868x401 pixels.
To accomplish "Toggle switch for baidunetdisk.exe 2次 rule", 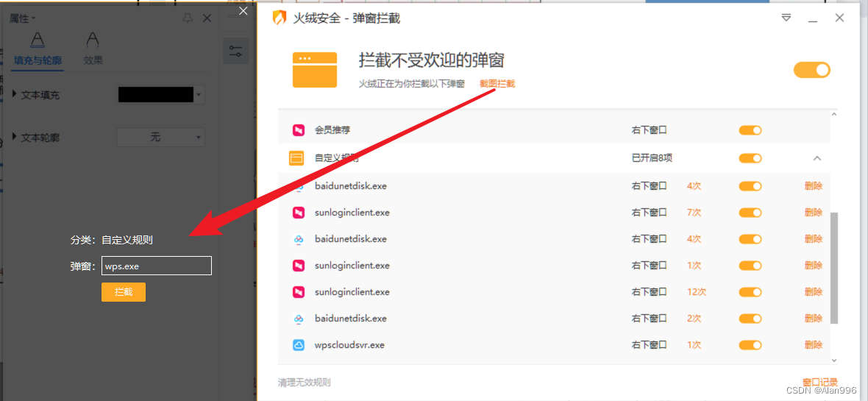I will pyautogui.click(x=750, y=319).
